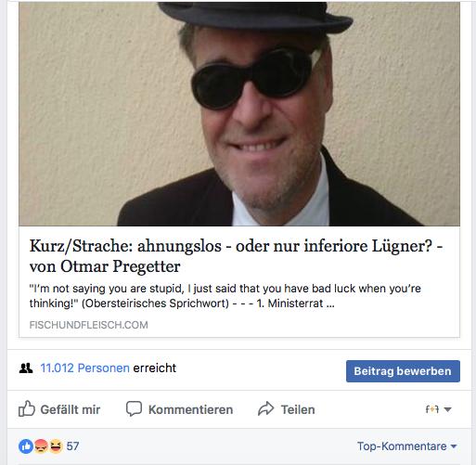
Task: Click the laughing face reaction icon
Action: click(56, 446)
